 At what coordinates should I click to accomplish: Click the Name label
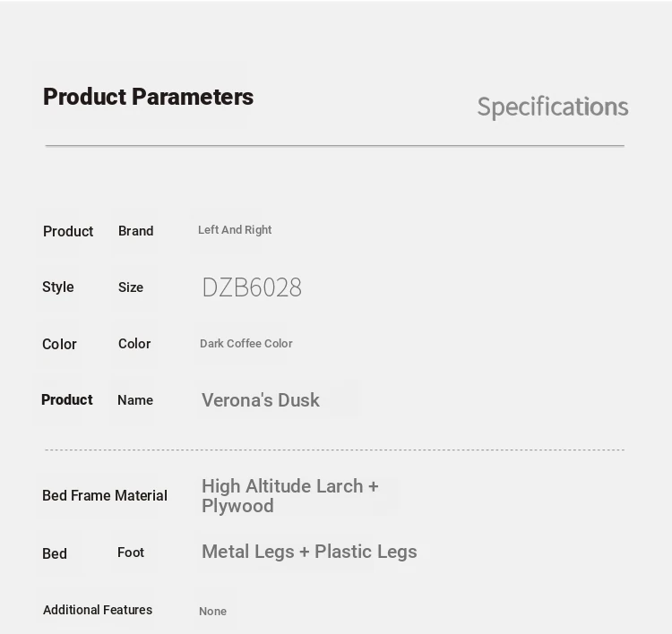tap(135, 400)
